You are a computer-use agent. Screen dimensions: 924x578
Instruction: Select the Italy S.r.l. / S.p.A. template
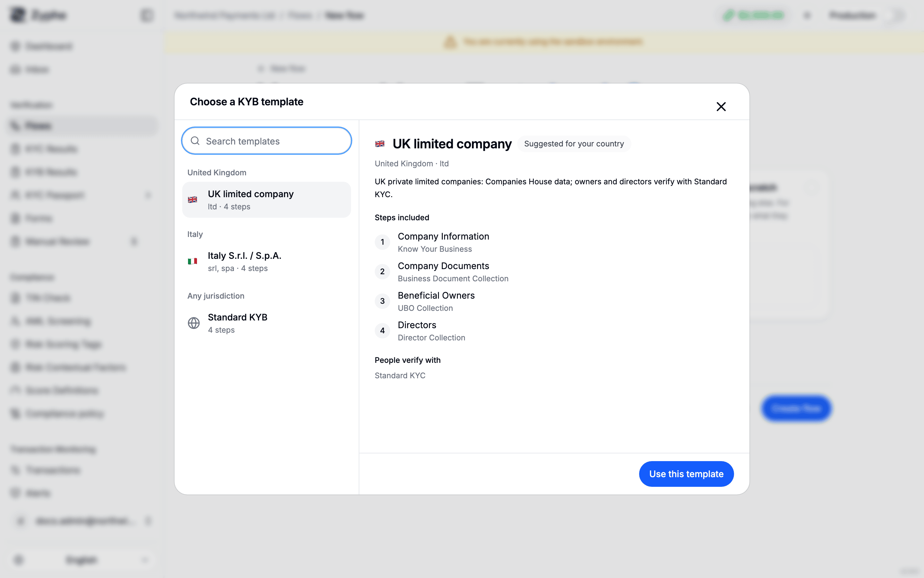pos(267,261)
